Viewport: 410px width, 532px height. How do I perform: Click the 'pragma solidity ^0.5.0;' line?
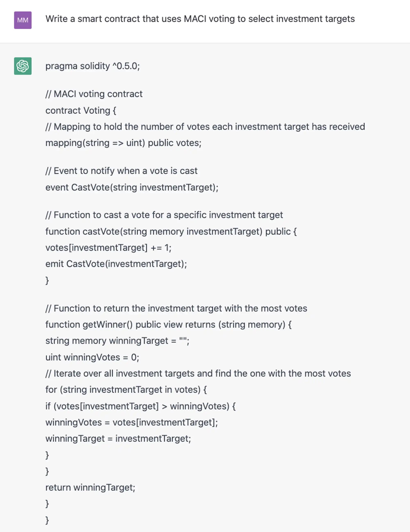coord(93,66)
